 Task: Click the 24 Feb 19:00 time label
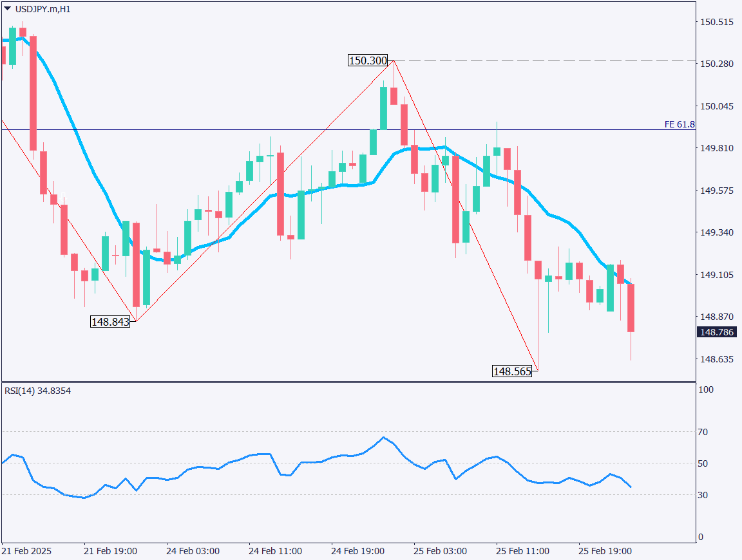[x=357, y=552]
